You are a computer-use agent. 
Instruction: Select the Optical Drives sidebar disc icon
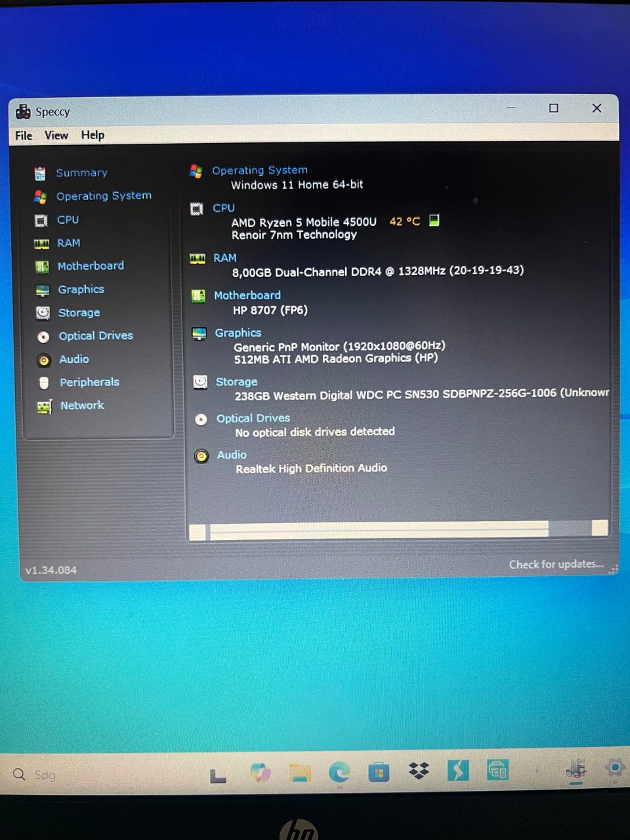[43, 337]
